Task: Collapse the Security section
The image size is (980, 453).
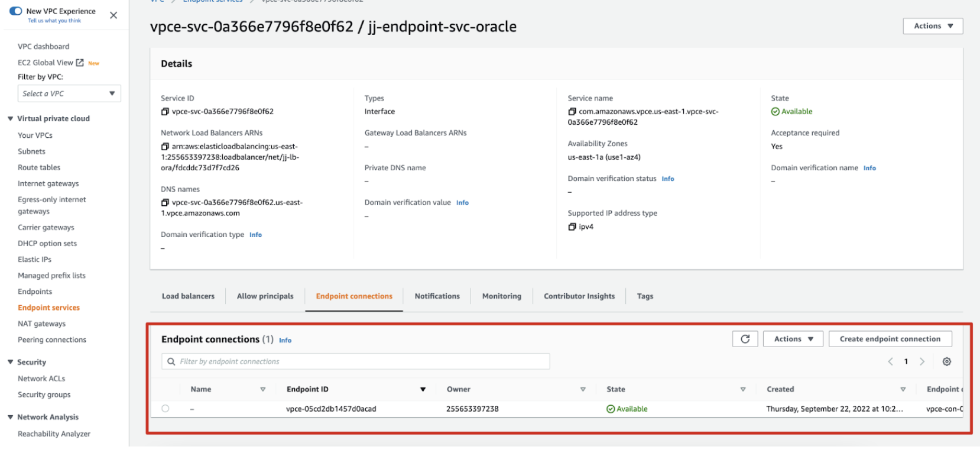Action: (x=11, y=363)
